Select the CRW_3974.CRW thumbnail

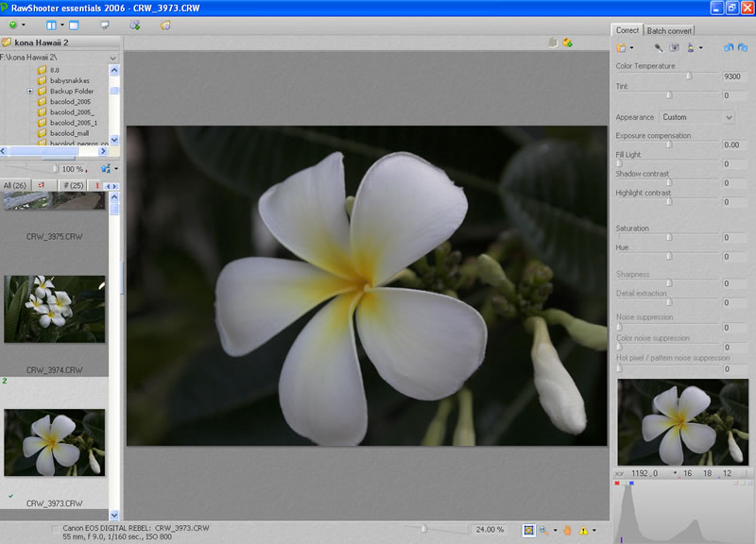(55, 309)
